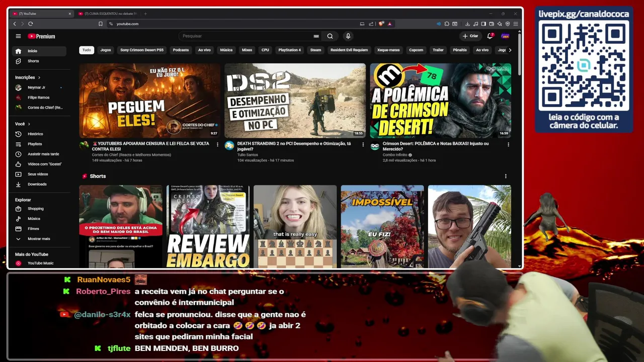Select the Resident Evil Requiem chip

pyautogui.click(x=349, y=50)
